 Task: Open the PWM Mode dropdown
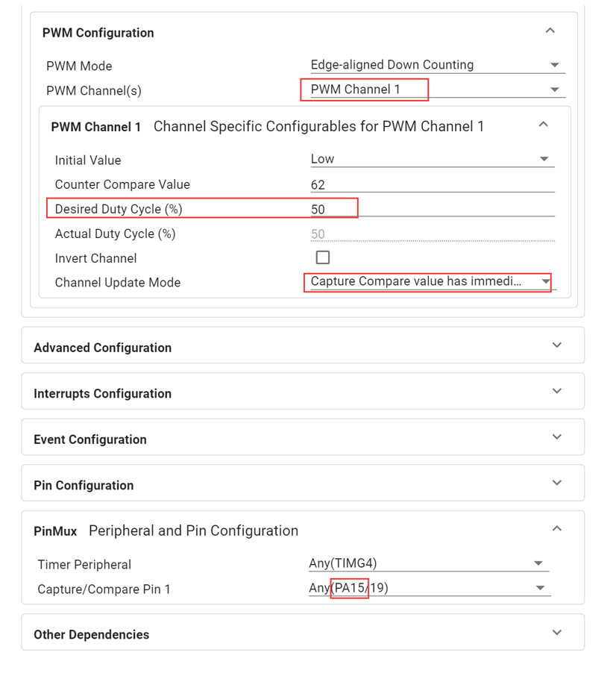click(x=438, y=65)
